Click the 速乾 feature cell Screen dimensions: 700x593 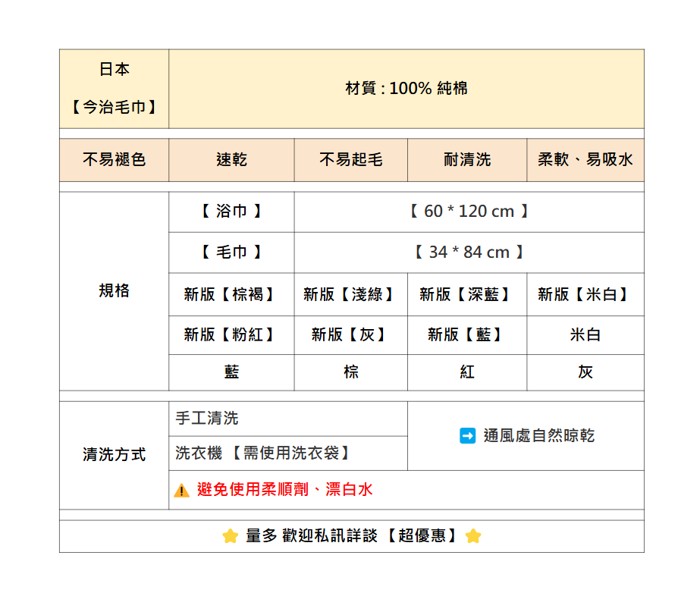(231, 160)
